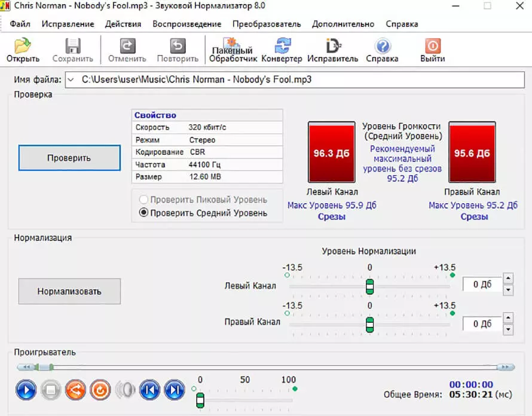Click the speaker volume icon in player

125,390
